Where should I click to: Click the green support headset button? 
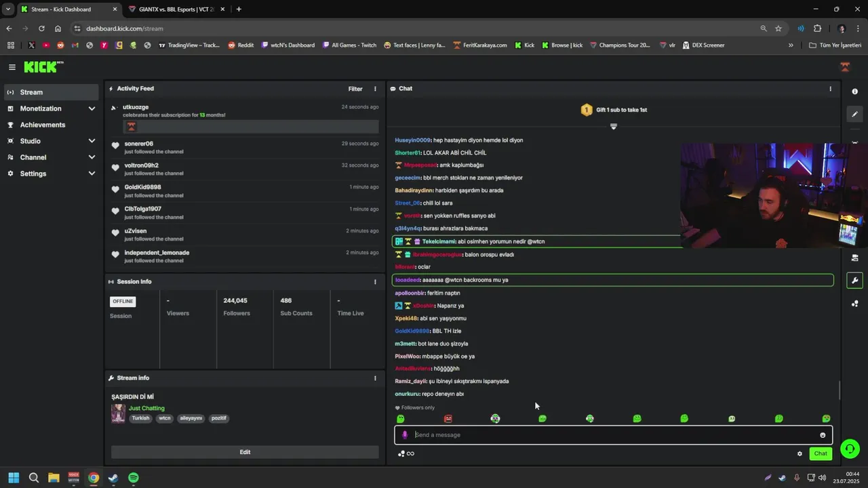tap(850, 449)
